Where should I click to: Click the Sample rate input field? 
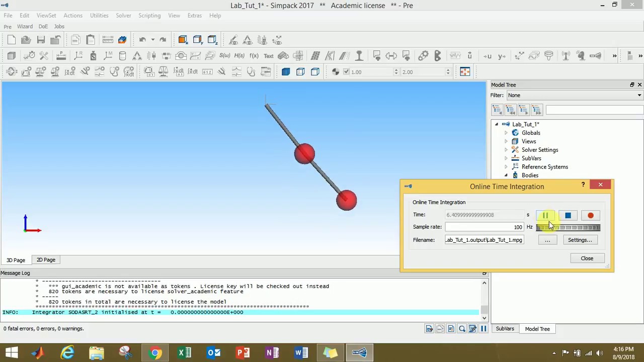[485, 227]
